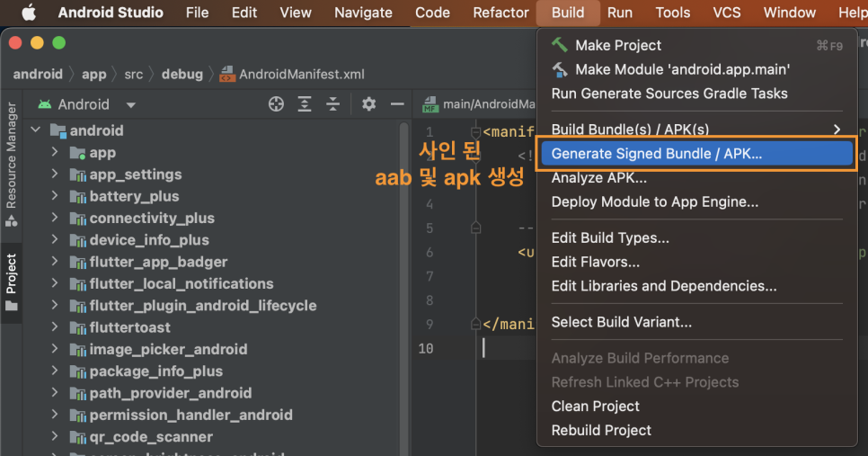Open the Code menu
The height and width of the screenshot is (456, 868).
click(432, 13)
